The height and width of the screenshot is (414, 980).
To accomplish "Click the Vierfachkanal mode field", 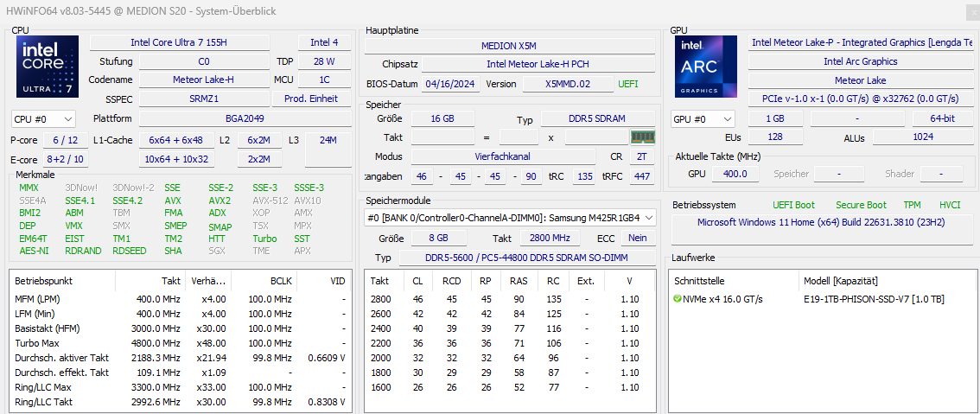I will 503,156.
